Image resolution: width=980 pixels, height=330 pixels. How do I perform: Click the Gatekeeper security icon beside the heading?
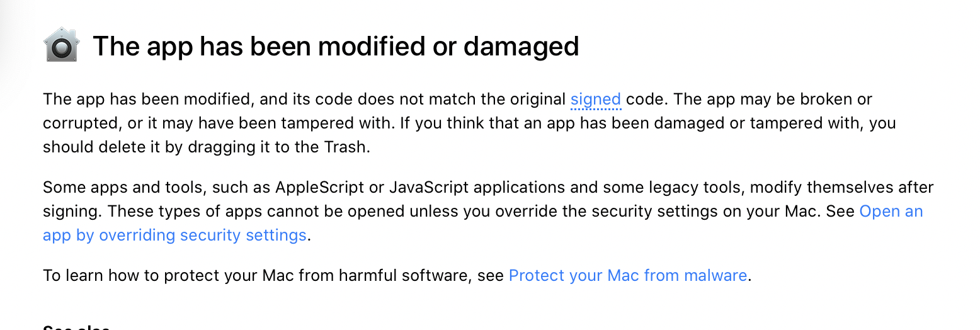tap(62, 45)
